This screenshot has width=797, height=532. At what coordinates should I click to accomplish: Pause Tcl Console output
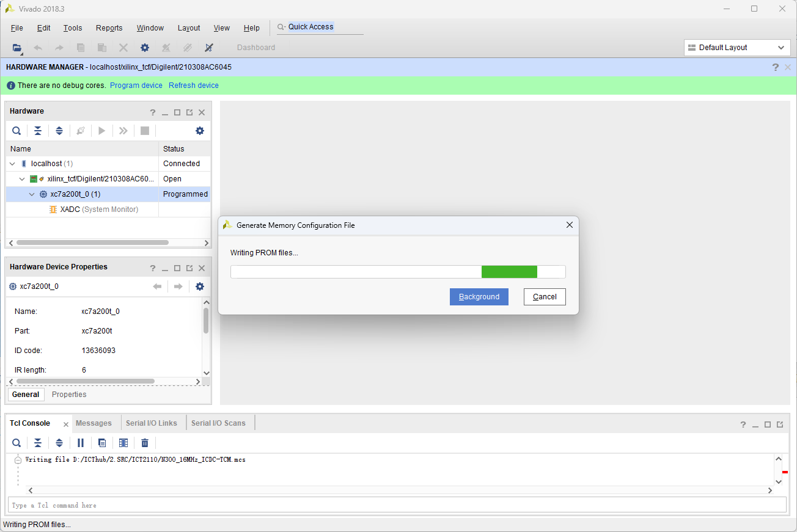tap(81, 443)
